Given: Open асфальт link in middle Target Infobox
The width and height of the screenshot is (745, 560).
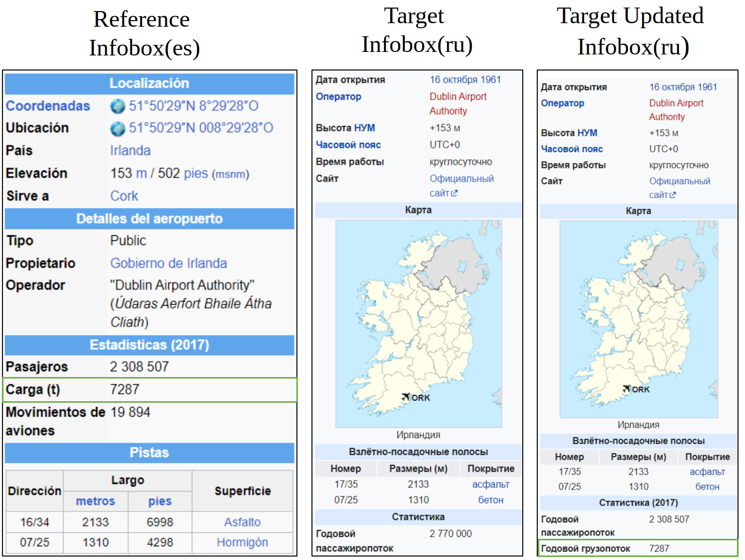Looking at the screenshot, I should click(490, 484).
